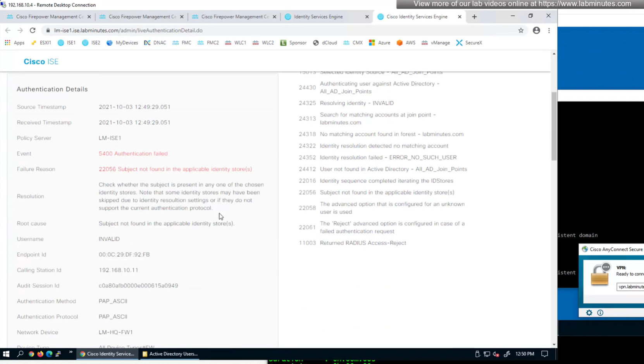Click the AnyConnect settings gear icon
Viewport: 644px width, 364px height.
click(589, 313)
